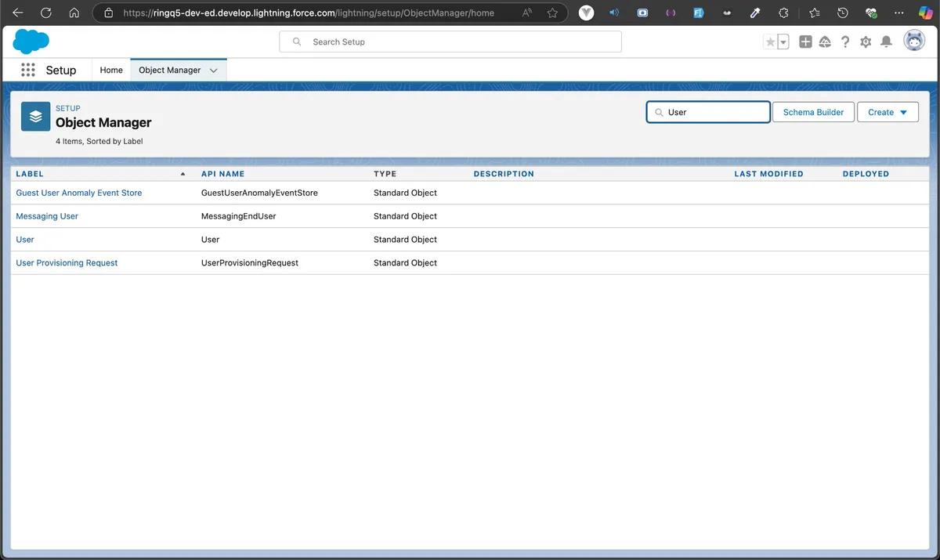Image resolution: width=940 pixels, height=560 pixels.
Task: Open the Setup gear icon
Action: 866,42
